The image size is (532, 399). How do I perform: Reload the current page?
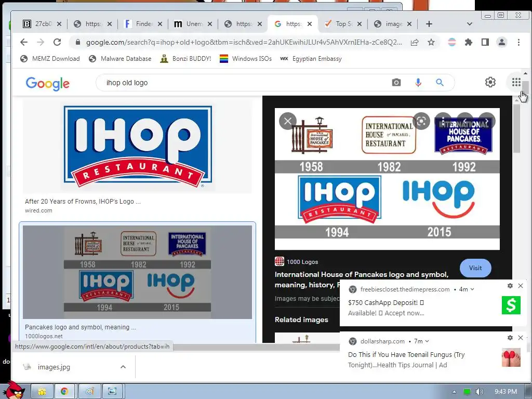[57, 42]
